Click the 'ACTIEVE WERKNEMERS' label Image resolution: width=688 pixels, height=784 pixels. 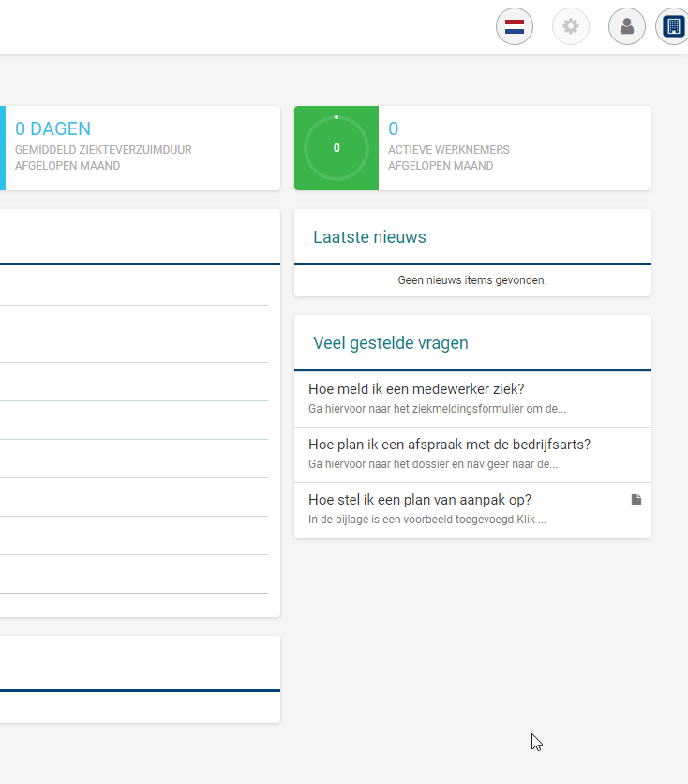(x=449, y=150)
